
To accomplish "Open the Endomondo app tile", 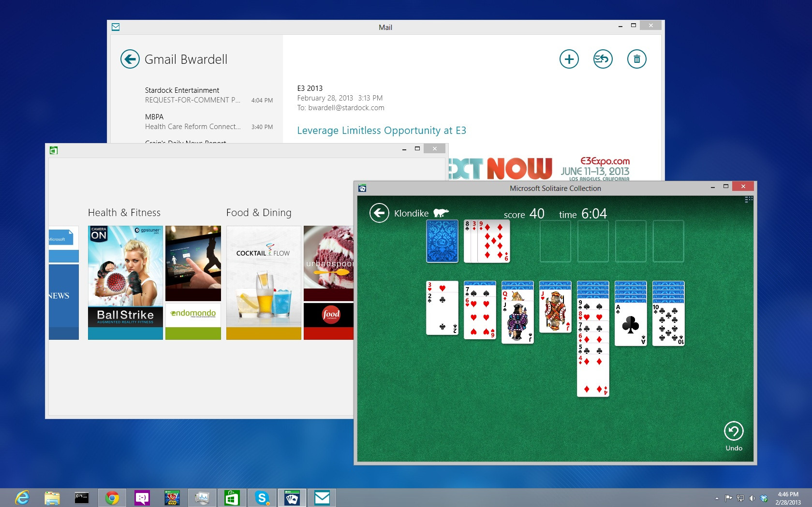I will pyautogui.click(x=193, y=321).
